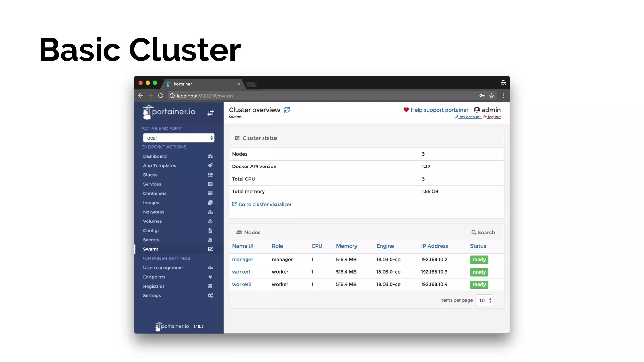Viewport: 644px width, 362px height.
Task: Click the site info icon before localhost
Action: point(172,96)
